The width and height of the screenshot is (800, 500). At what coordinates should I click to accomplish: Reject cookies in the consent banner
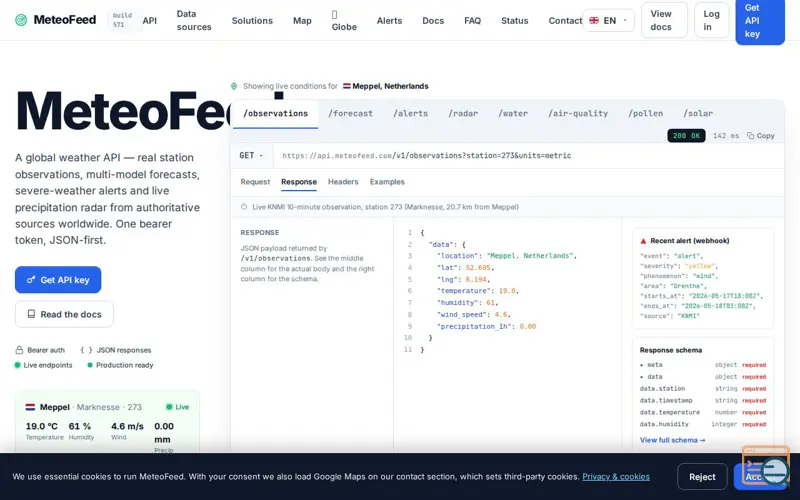702,477
